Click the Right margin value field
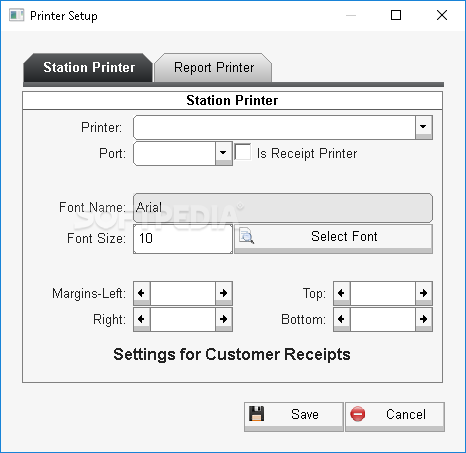This screenshot has width=466, height=453. 183,319
